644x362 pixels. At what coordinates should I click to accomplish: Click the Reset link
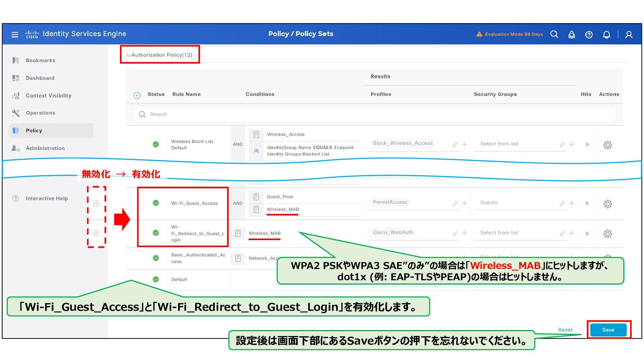[565, 330]
